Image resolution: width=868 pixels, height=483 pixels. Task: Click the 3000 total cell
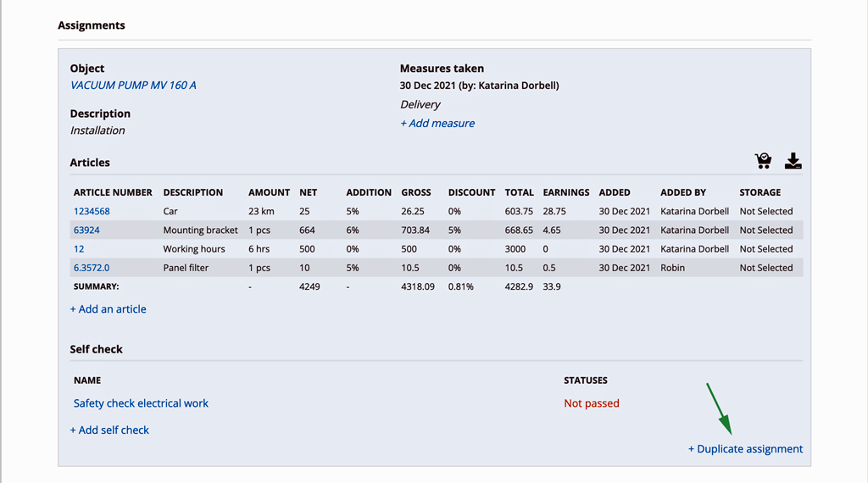point(515,249)
